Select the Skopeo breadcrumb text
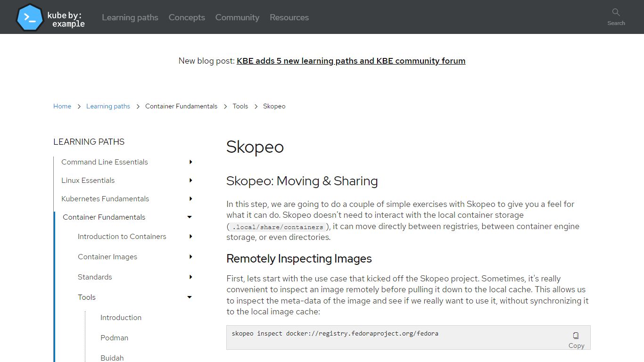 (x=274, y=106)
